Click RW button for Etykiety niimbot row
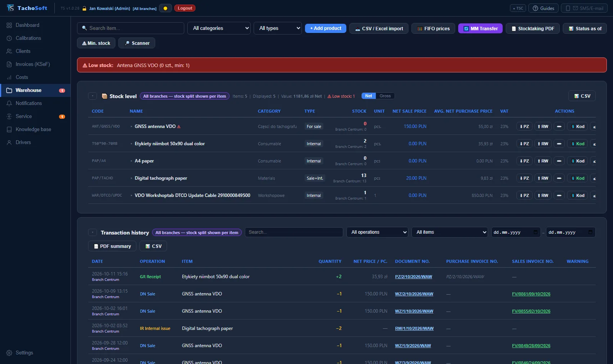613x364 pixels. coord(543,144)
